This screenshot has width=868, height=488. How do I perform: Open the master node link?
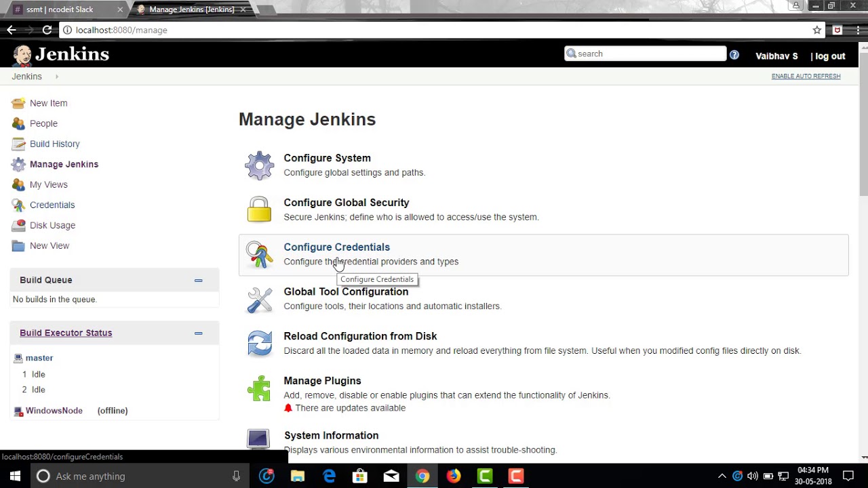[x=39, y=358]
